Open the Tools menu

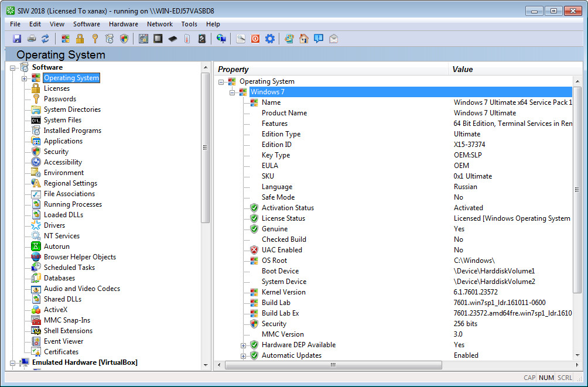(x=189, y=24)
